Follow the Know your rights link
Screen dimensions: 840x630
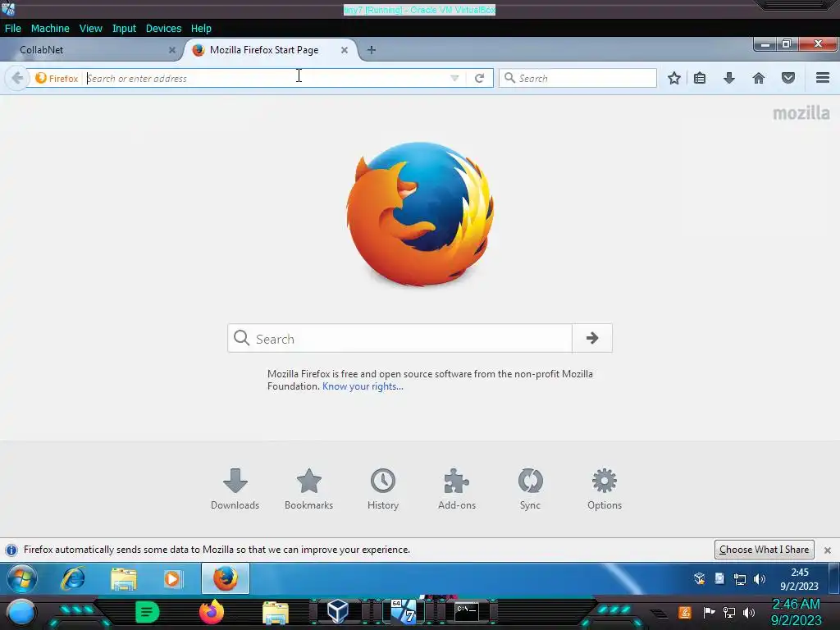[x=363, y=386]
